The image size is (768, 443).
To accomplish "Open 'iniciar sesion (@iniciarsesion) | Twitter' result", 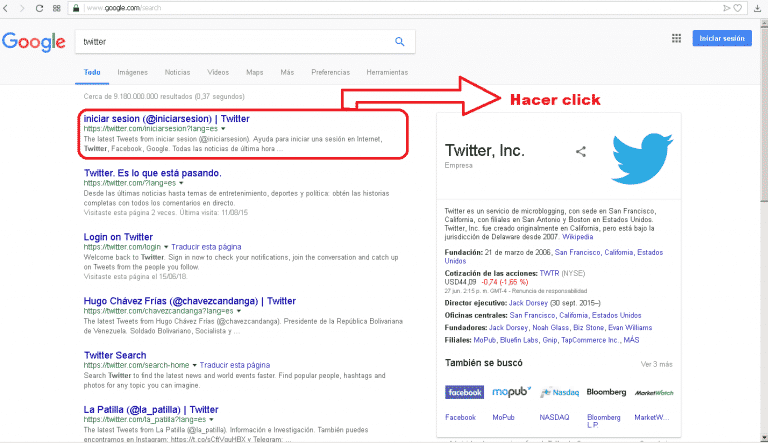I will (166, 118).
